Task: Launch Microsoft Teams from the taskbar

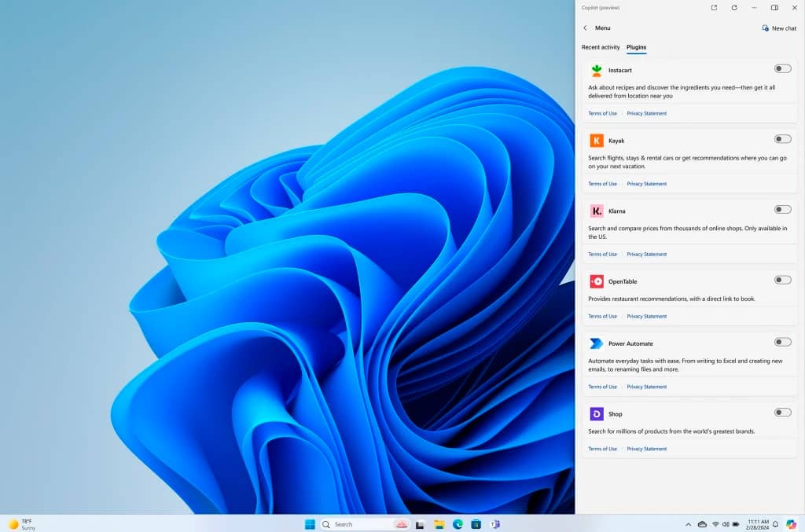Action: tap(494, 524)
